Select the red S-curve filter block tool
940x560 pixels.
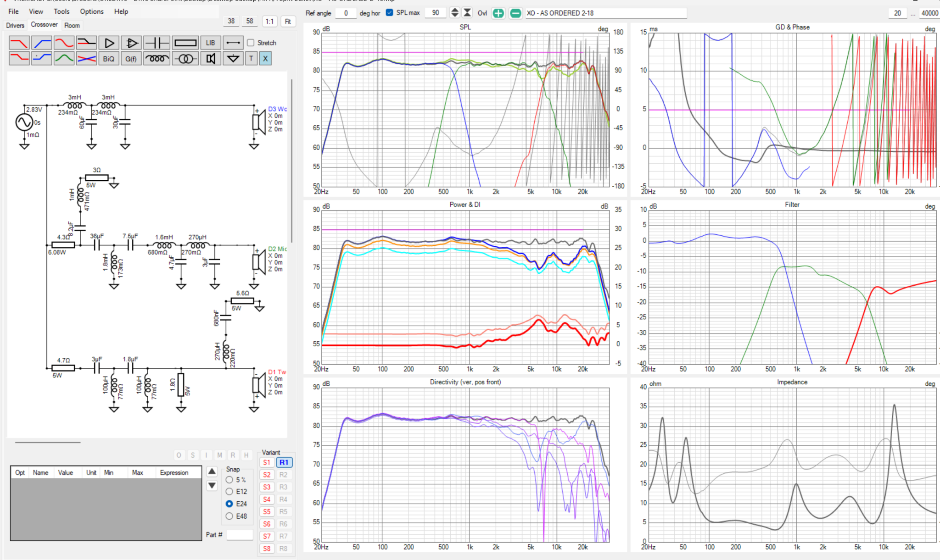tap(64, 43)
